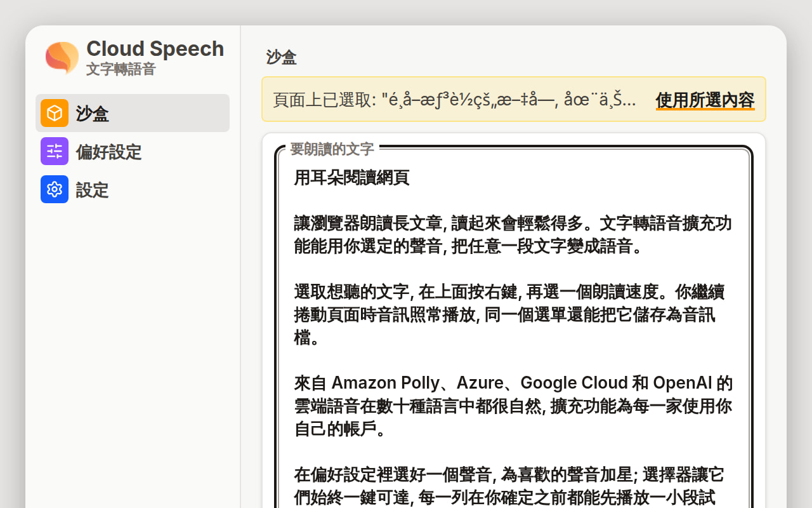The height and width of the screenshot is (508, 812).
Task: Click the Cloud Speech logo icon
Action: (x=62, y=58)
